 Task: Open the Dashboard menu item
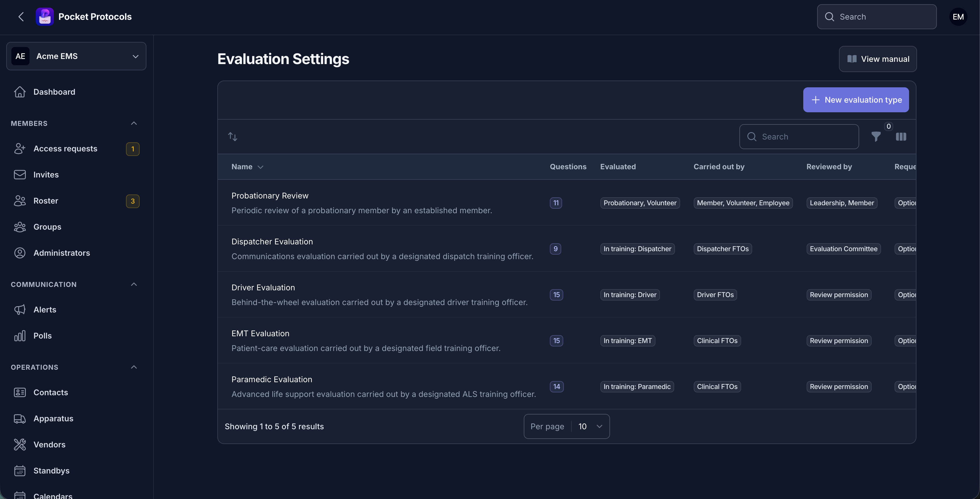[x=76, y=92]
